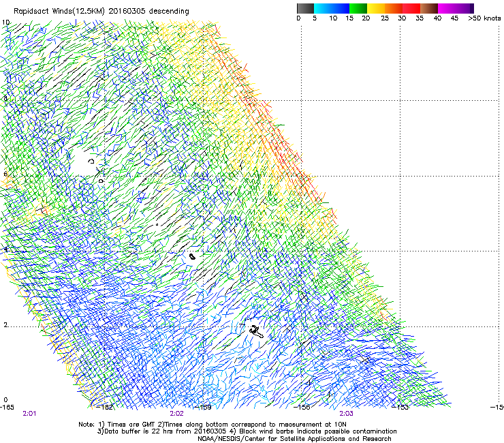Select the yellow 20–25 knots legend swatch
Screen dimensions: 504x443
[x=376, y=8]
